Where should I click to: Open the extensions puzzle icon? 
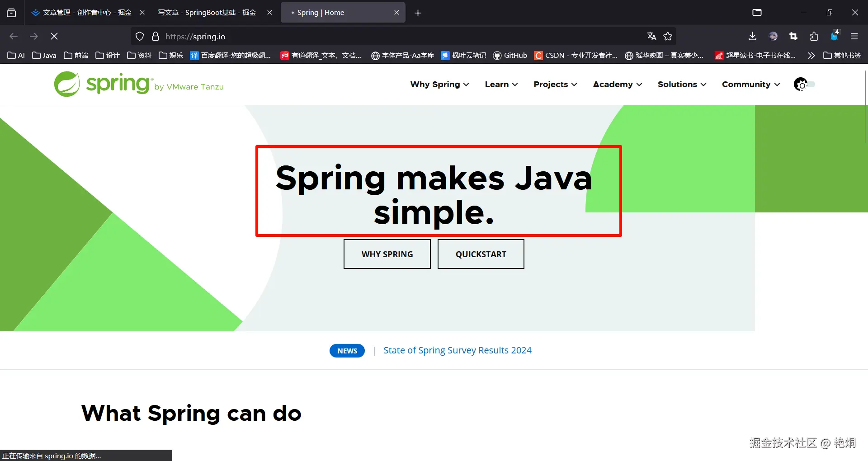click(x=814, y=36)
